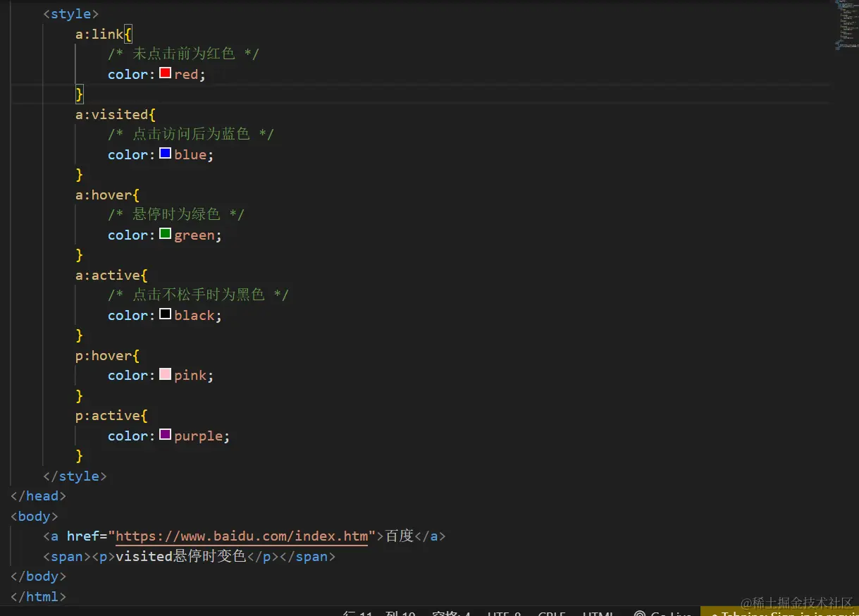Place cursor on the a:hover selector
859x616 pixels.
(104, 195)
